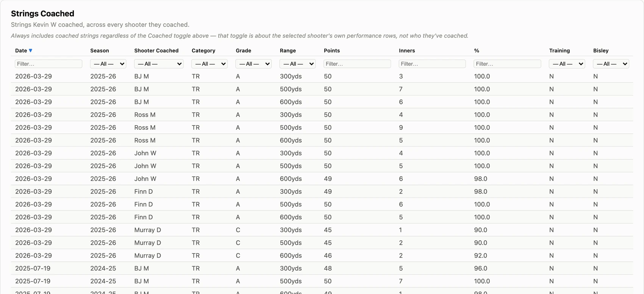The height and width of the screenshot is (294, 644).
Task: Open the Season filter dropdown
Action: [108, 64]
